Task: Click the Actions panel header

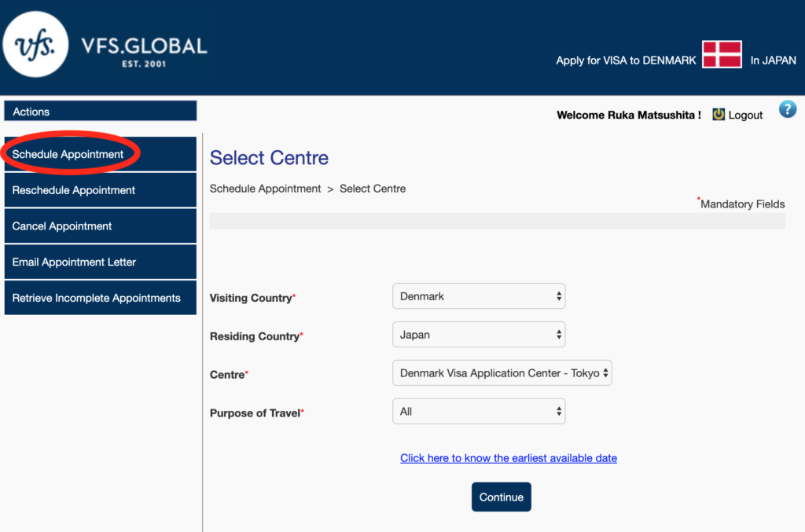Action: pos(101,112)
